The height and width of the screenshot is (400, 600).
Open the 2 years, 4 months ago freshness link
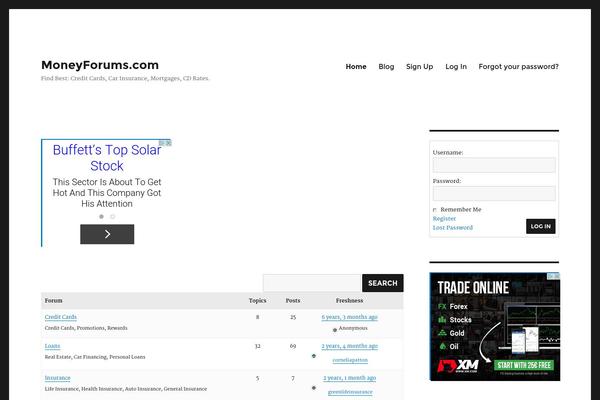coord(349,346)
